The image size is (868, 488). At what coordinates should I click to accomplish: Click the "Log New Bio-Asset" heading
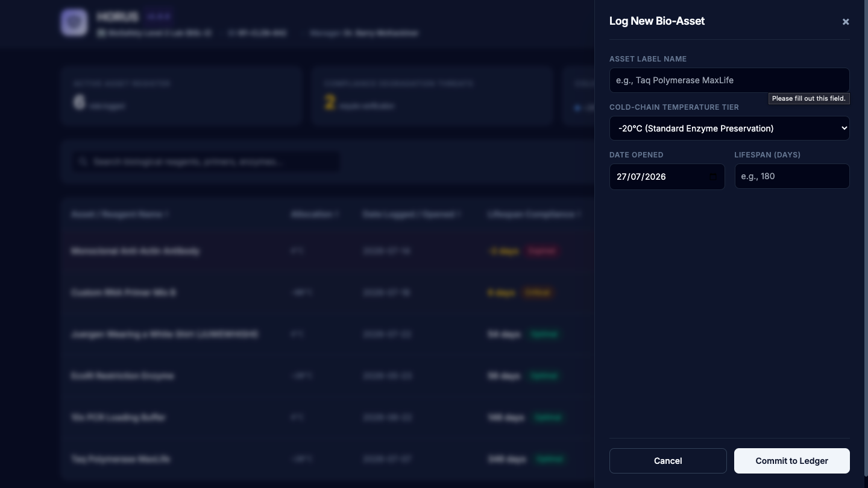[657, 21]
